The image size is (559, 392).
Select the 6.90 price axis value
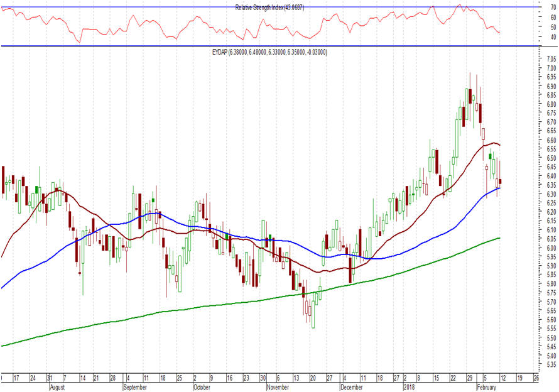551,86
